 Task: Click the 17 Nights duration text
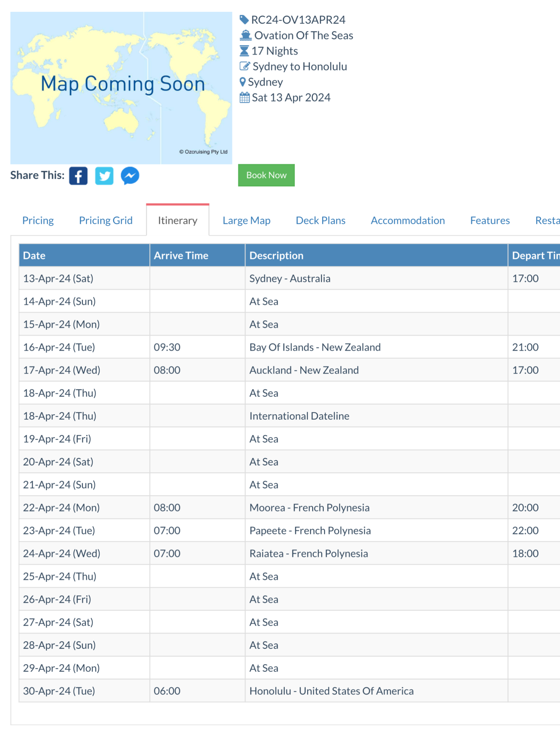pos(275,51)
